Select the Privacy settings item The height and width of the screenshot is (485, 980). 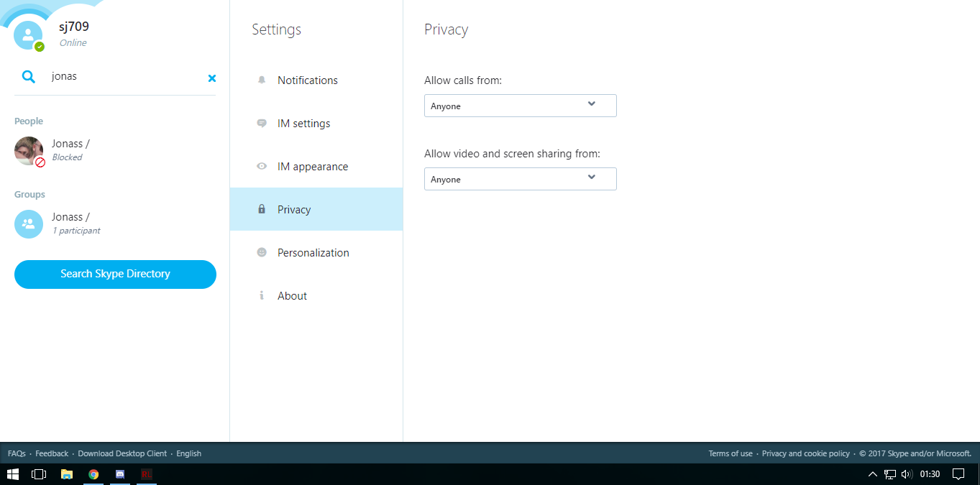[x=316, y=209]
